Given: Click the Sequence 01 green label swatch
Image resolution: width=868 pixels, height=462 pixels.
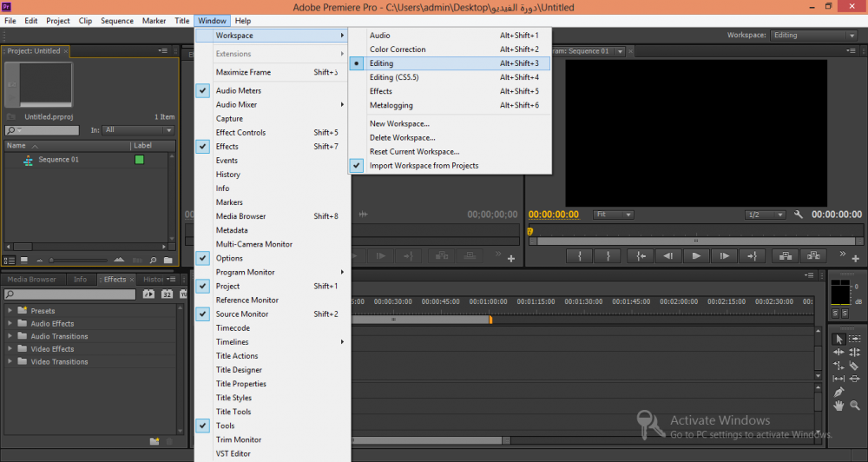Looking at the screenshot, I should coord(139,160).
